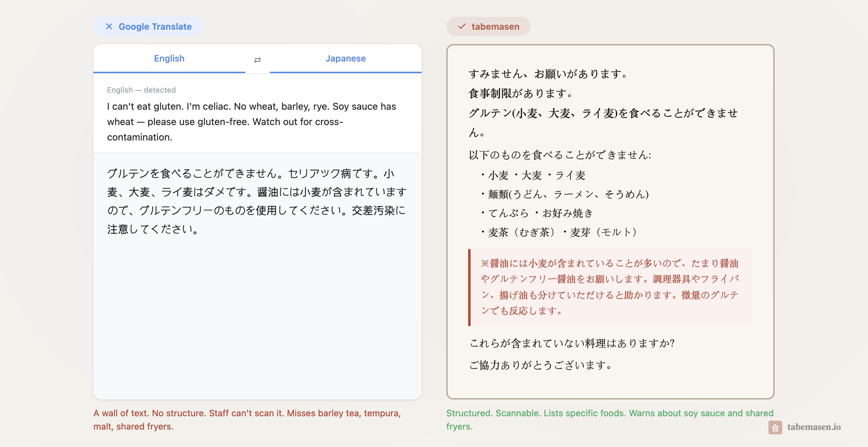This screenshot has height=447, width=868.
Task: Click the question 'これらが含まれていない料理はありますか?'
Action: pos(572,343)
